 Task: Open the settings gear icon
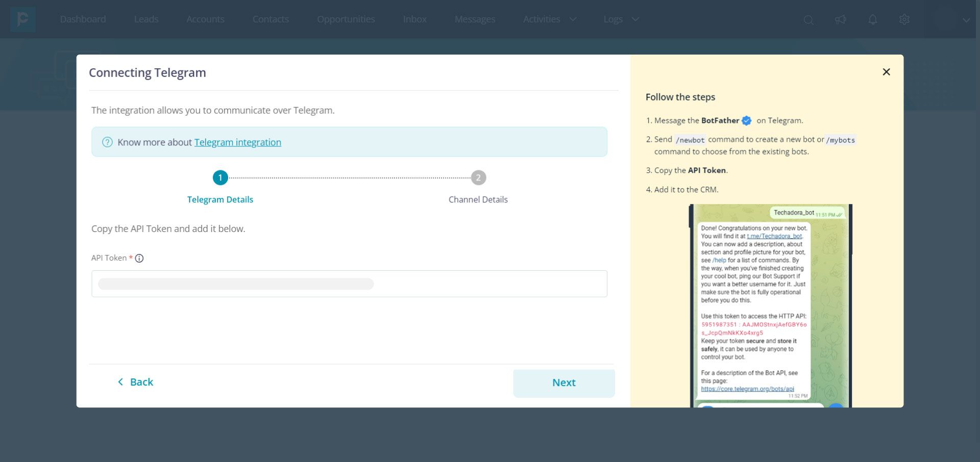point(904,19)
